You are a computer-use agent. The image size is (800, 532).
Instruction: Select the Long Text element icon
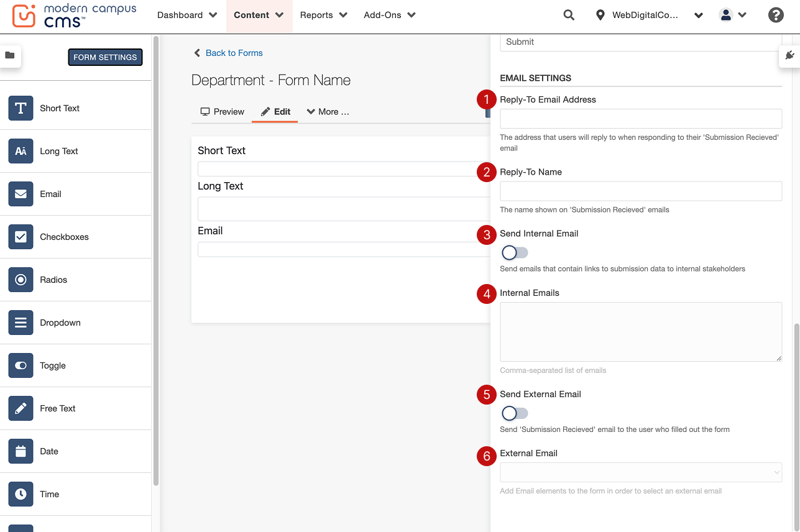[x=21, y=151]
